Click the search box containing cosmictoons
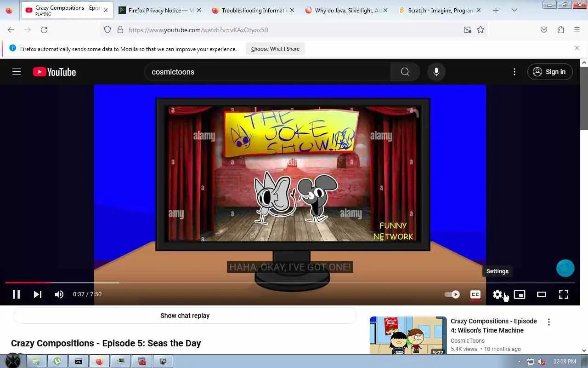 coord(267,72)
